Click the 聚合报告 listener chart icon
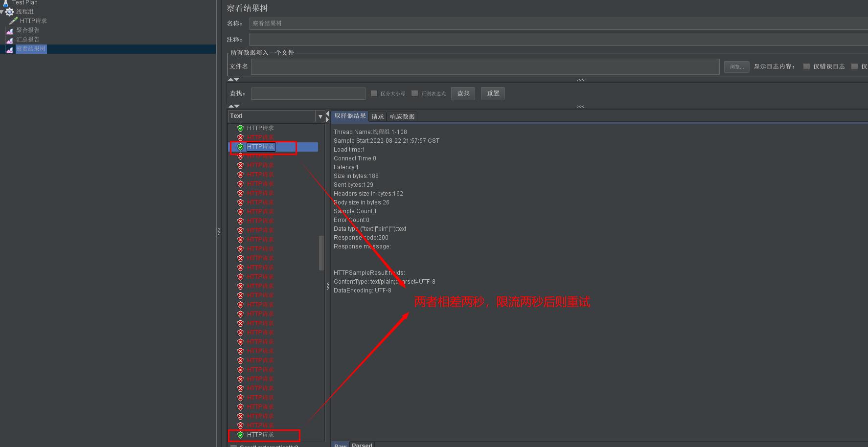868x447 pixels. coord(9,31)
